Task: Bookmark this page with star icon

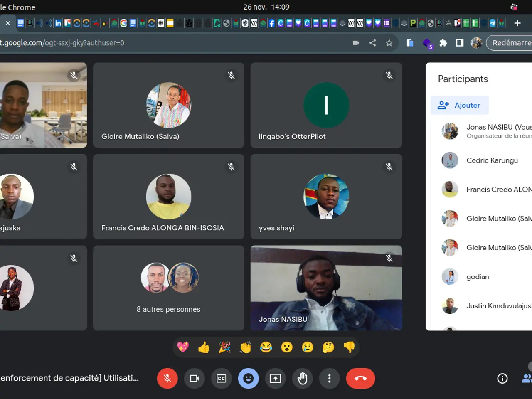Action: coord(389,43)
